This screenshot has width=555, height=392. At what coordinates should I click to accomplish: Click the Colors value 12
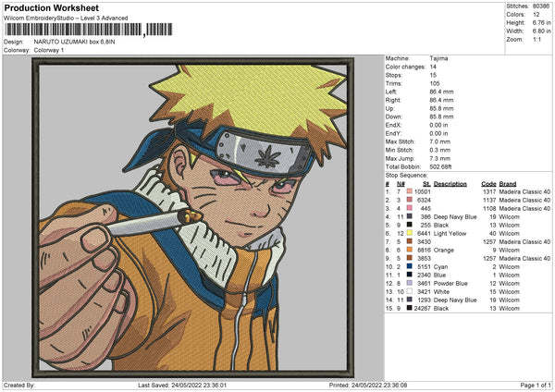(536, 15)
